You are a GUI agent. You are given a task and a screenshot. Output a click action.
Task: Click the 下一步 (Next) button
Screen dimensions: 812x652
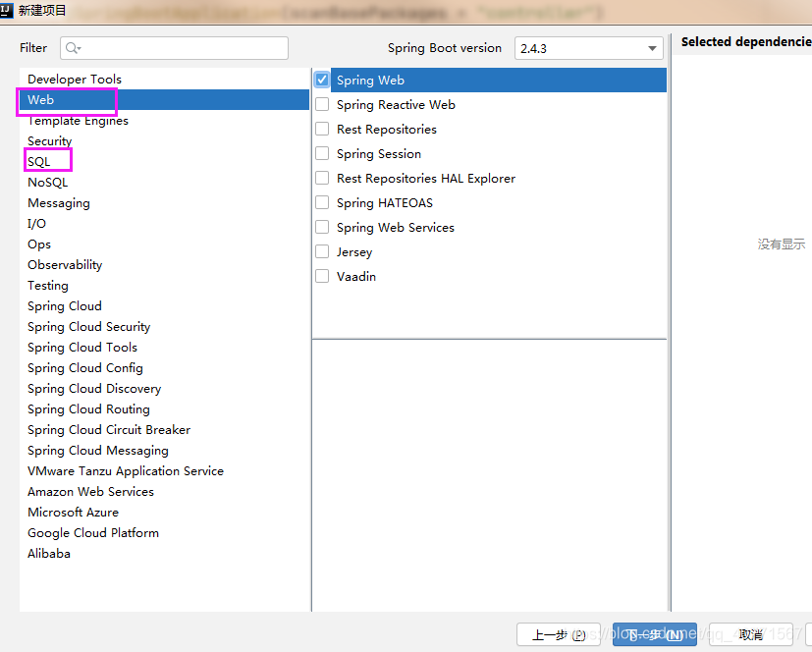[x=654, y=633]
